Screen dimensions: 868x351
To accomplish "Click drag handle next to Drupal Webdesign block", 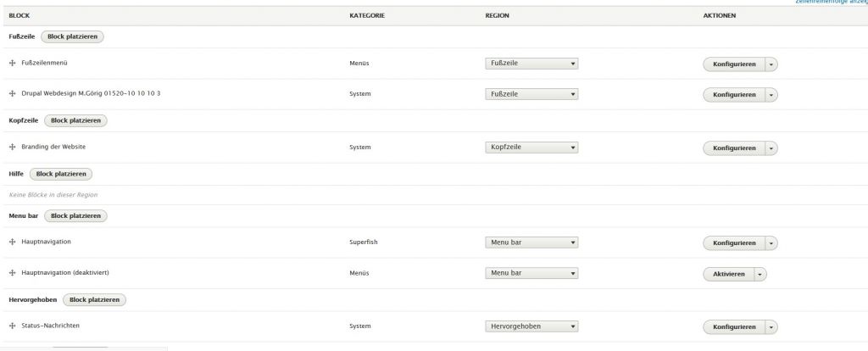I will point(12,93).
